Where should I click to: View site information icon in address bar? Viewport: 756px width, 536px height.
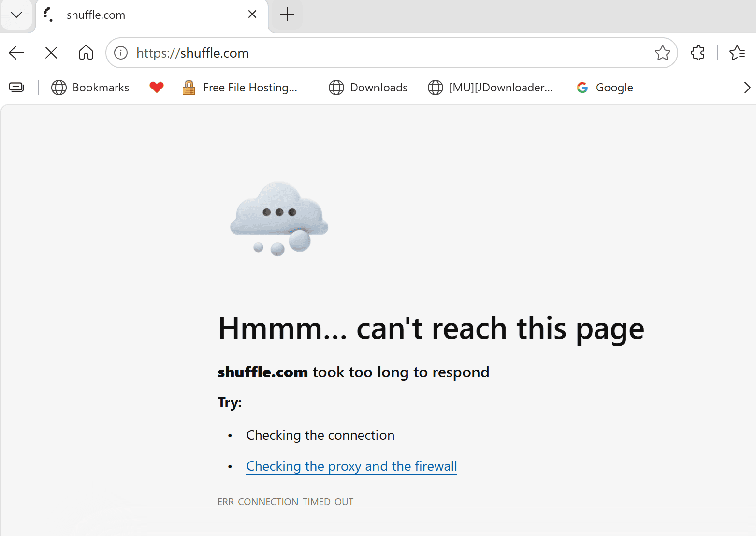point(121,53)
